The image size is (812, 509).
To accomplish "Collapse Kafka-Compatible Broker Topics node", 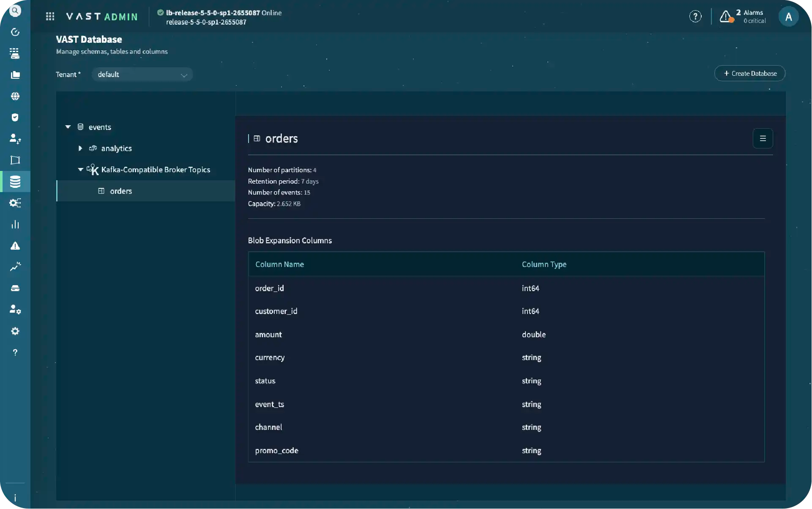I will pyautogui.click(x=80, y=170).
